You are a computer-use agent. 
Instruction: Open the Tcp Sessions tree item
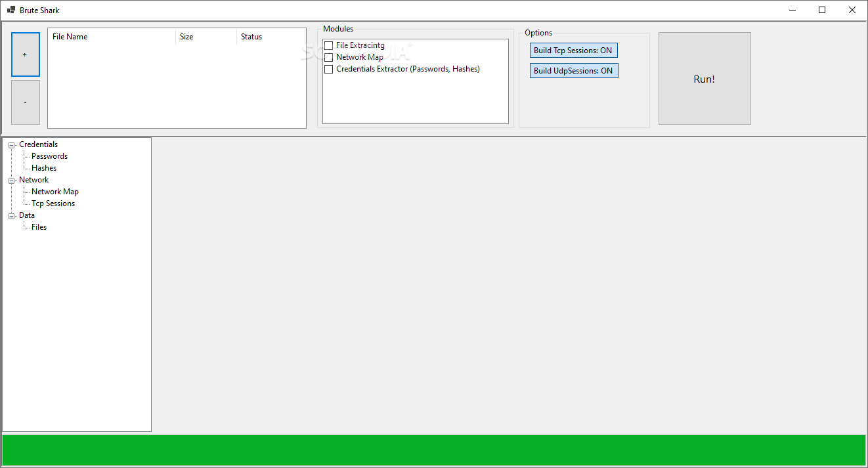click(53, 203)
